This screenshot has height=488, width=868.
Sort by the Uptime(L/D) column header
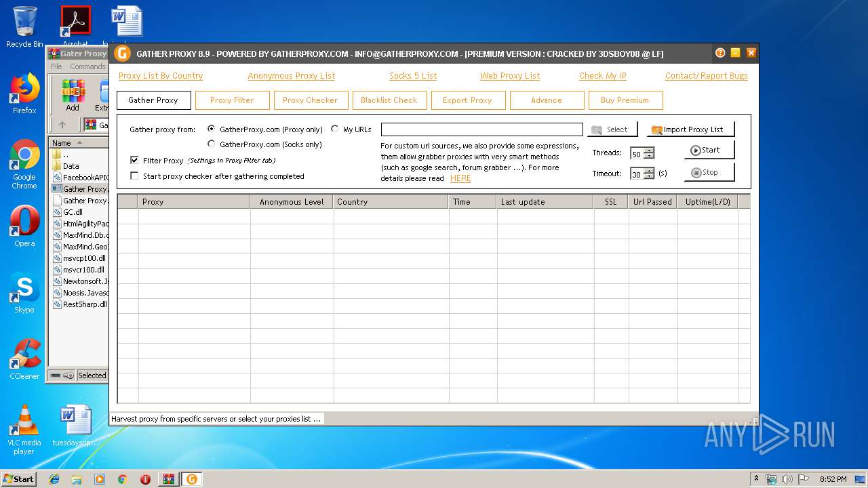click(x=708, y=201)
